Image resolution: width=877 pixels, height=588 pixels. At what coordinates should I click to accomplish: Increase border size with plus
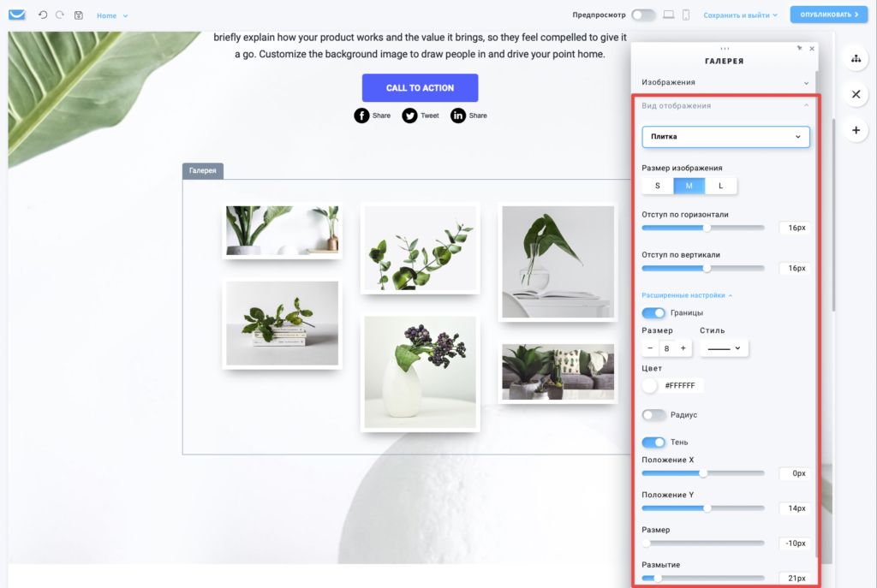coord(683,348)
